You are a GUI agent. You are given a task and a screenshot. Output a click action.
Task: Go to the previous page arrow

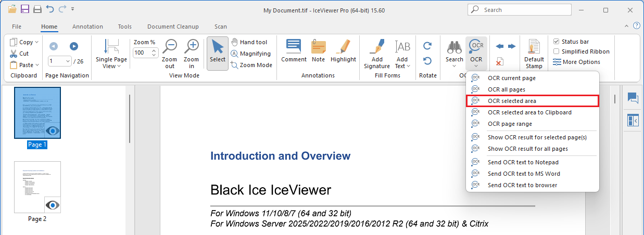(54, 46)
